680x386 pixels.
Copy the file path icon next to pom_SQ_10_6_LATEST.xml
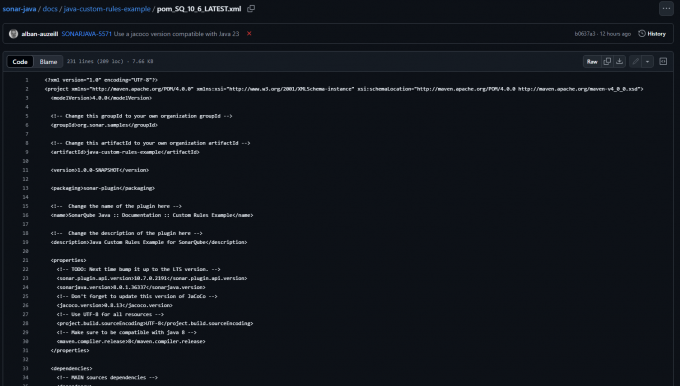click(251, 9)
